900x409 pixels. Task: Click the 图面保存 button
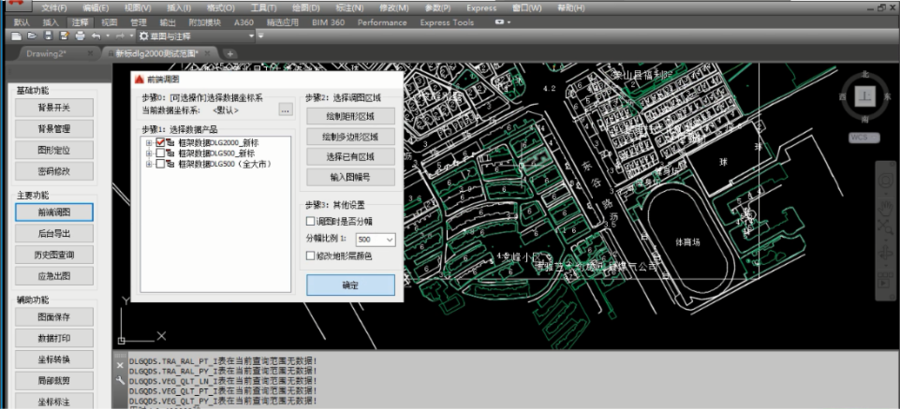[54, 317]
